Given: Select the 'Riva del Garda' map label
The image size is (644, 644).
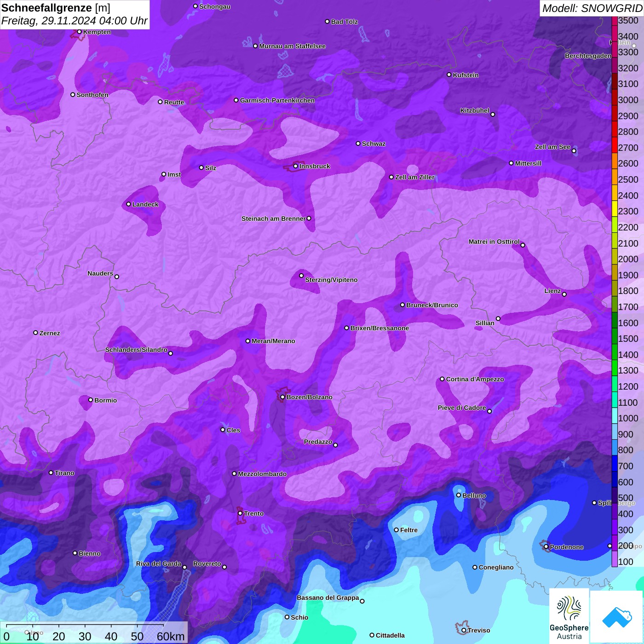Looking at the screenshot, I should click(159, 563).
